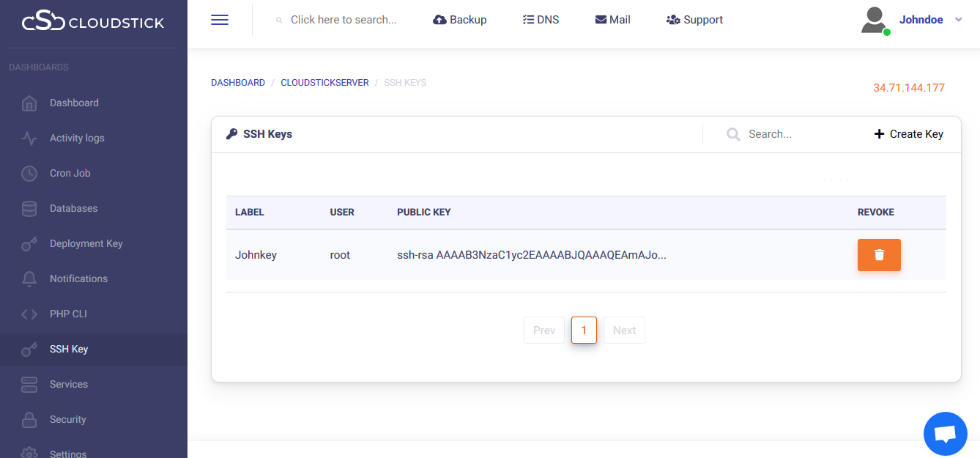Image resolution: width=980 pixels, height=458 pixels.
Task: Click the Cron Job clock icon
Action: (29, 174)
